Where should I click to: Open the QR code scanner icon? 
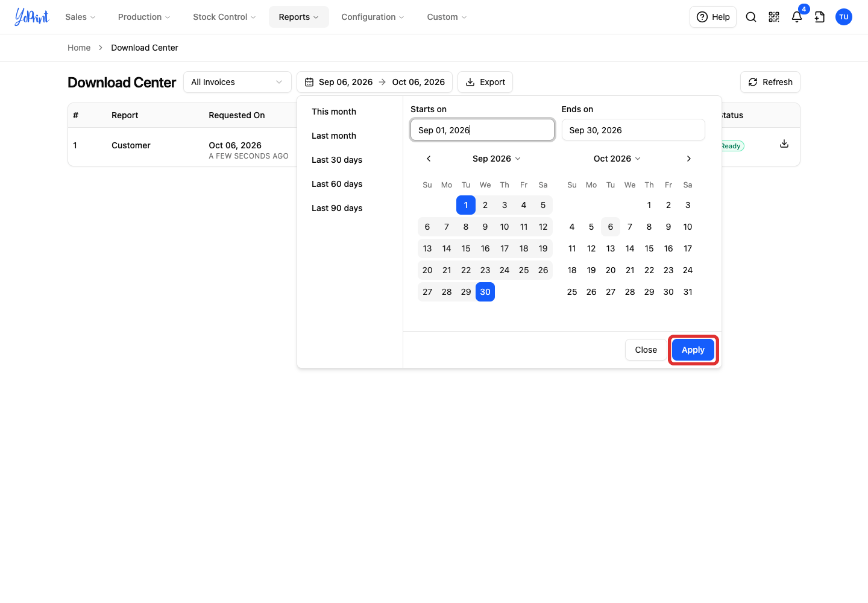tap(774, 17)
